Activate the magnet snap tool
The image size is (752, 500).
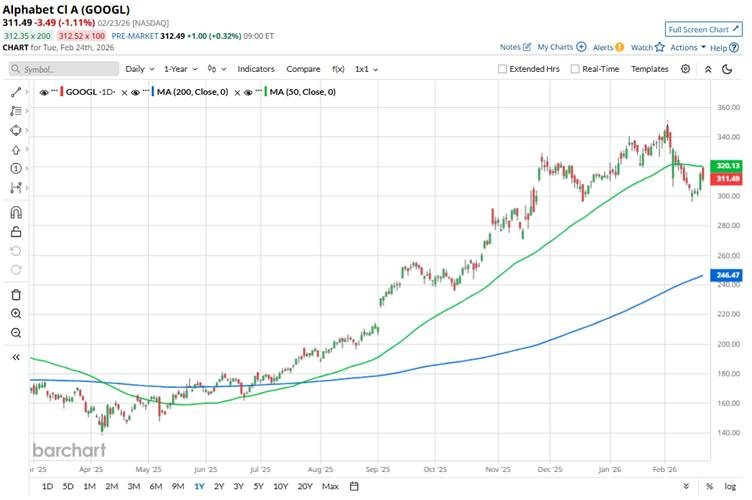click(16, 212)
